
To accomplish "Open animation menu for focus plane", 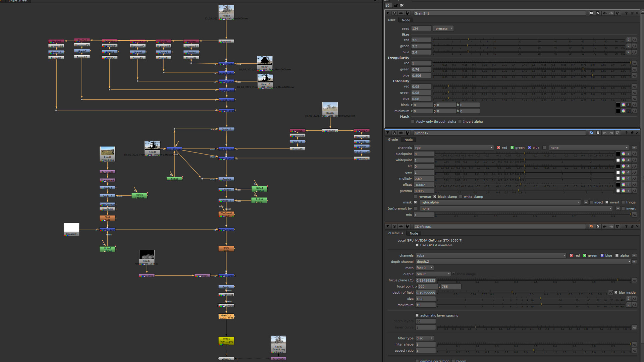I will click(x=634, y=280).
